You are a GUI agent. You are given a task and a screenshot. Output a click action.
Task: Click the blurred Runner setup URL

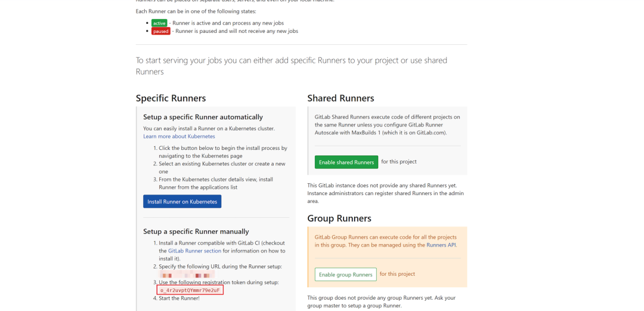(187, 275)
